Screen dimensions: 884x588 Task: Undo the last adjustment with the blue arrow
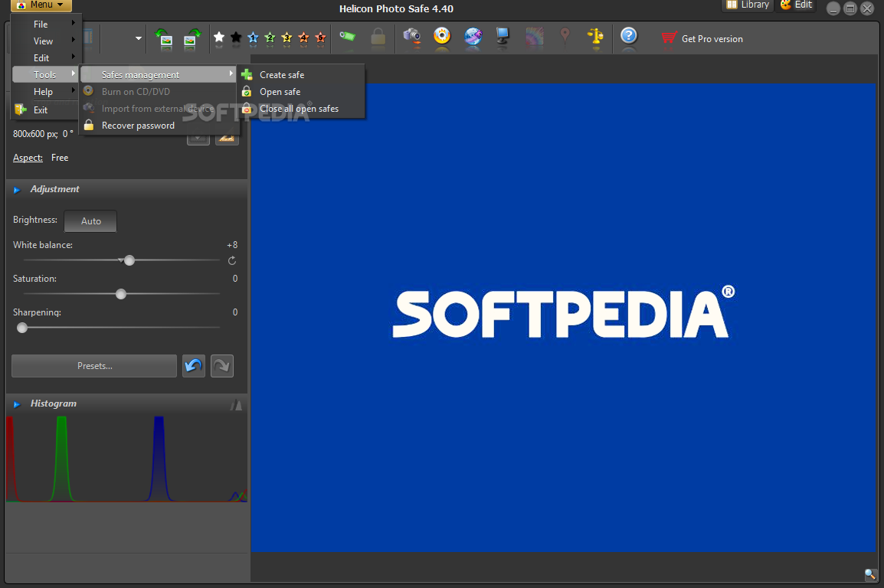[193, 366]
